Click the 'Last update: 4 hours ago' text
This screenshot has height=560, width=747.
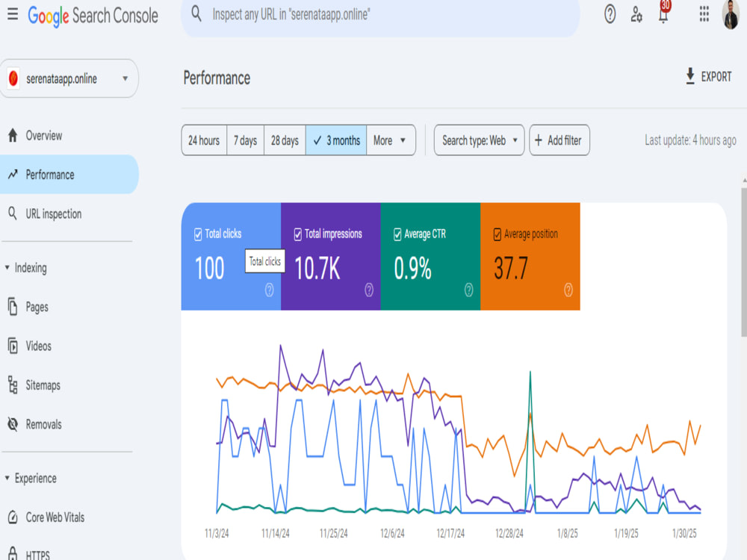[x=690, y=140]
